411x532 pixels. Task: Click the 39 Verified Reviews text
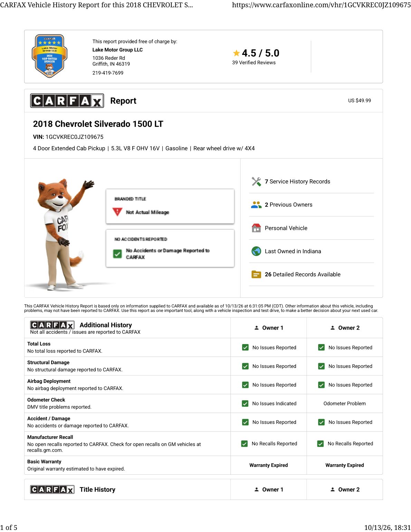(254, 63)
